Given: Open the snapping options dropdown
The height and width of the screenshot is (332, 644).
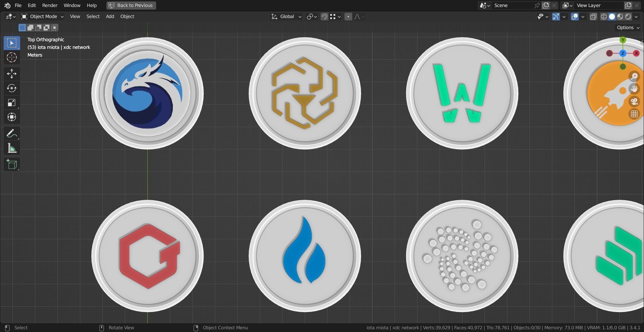Looking at the screenshot, I should click(x=335, y=16).
